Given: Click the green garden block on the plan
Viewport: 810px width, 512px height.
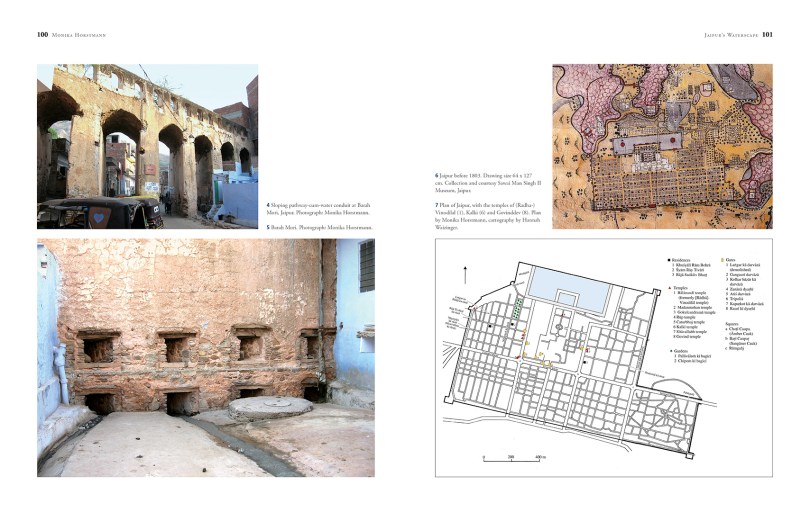Looking at the screenshot, I should 517,312.
